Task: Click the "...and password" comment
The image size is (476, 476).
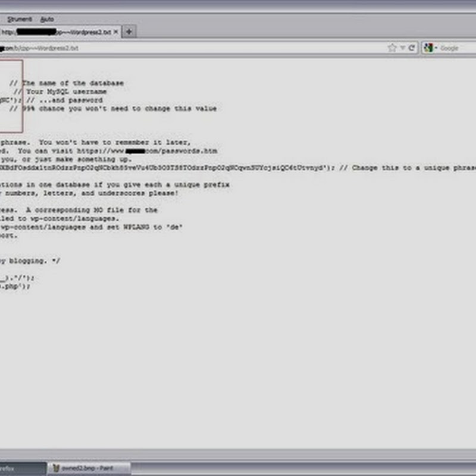Action: point(64,100)
